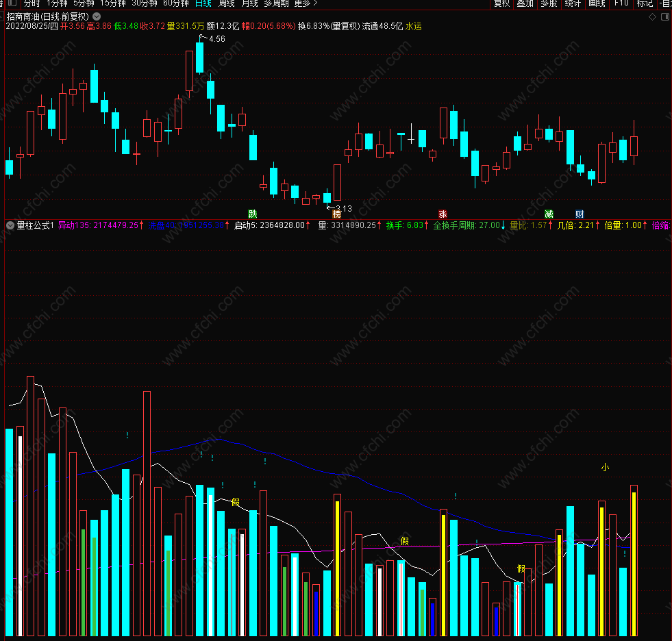Click the 水运 sector link
Screen dimensions: 672x641
(414, 26)
